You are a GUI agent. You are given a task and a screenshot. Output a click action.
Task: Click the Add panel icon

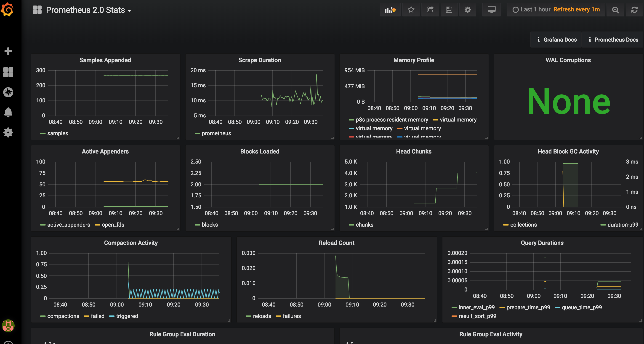coord(390,10)
